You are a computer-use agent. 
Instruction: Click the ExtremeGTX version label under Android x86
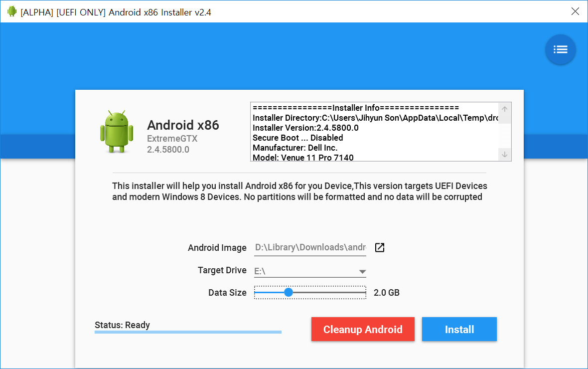[172, 139]
